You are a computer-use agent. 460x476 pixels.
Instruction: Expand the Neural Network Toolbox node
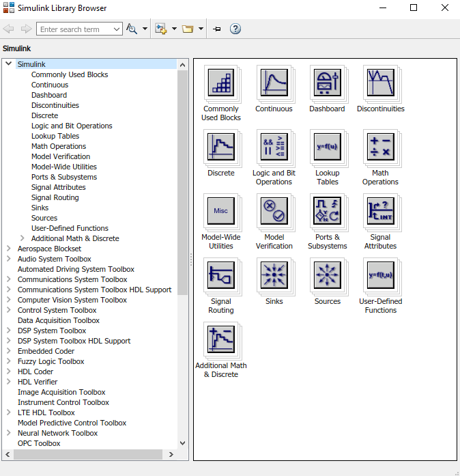[x=9, y=433]
